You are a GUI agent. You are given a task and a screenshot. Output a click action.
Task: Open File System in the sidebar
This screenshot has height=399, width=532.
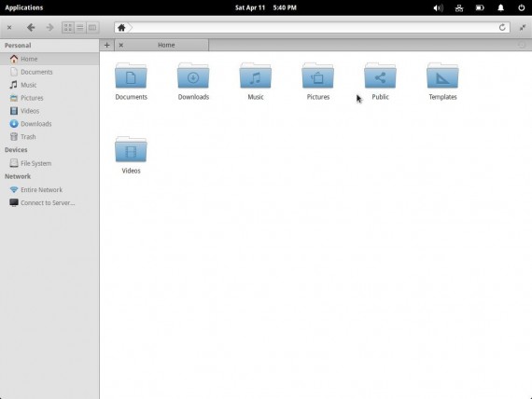(49, 163)
